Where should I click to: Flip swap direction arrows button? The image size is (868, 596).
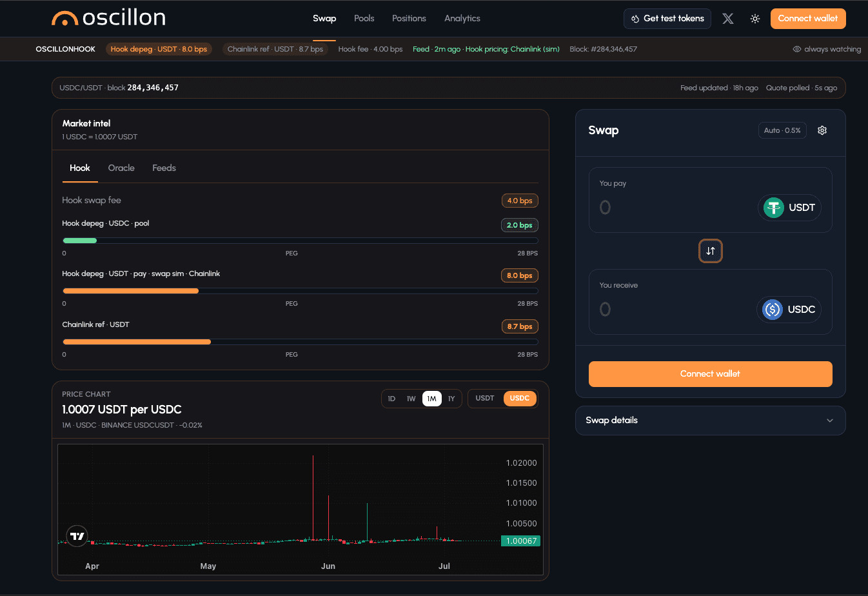(711, 251)
